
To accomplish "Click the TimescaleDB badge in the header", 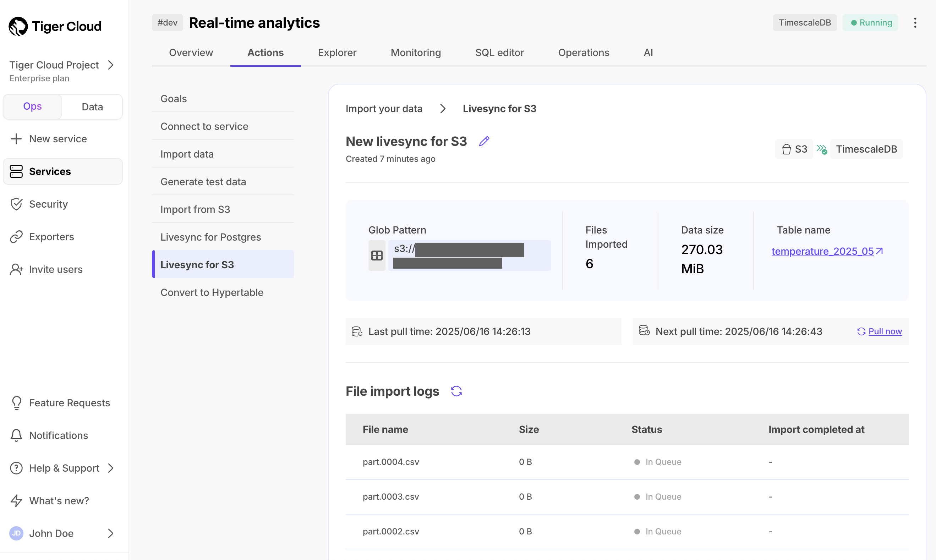I will tap(805, 23).
